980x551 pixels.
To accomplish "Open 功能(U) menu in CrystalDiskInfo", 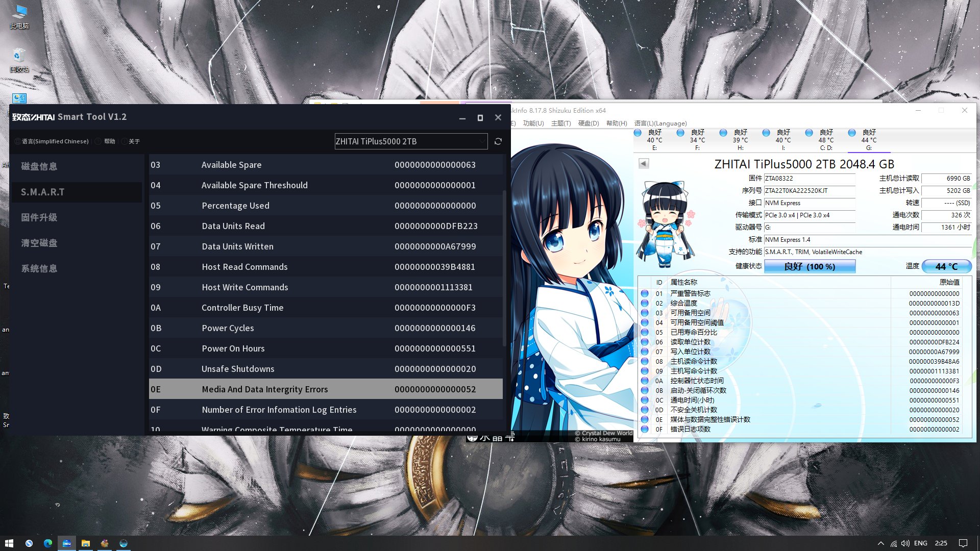I will [533, 123].
